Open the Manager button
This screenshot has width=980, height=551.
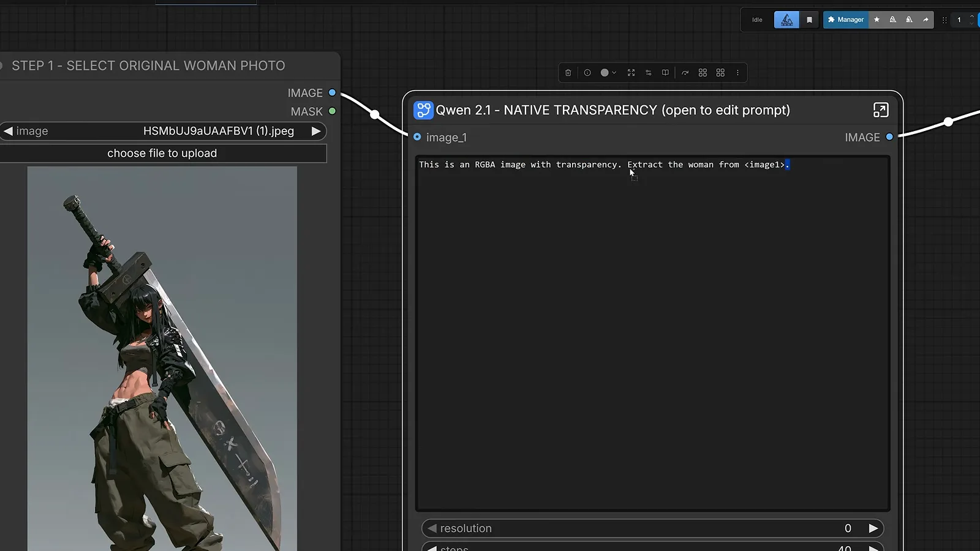coord(846,20)
